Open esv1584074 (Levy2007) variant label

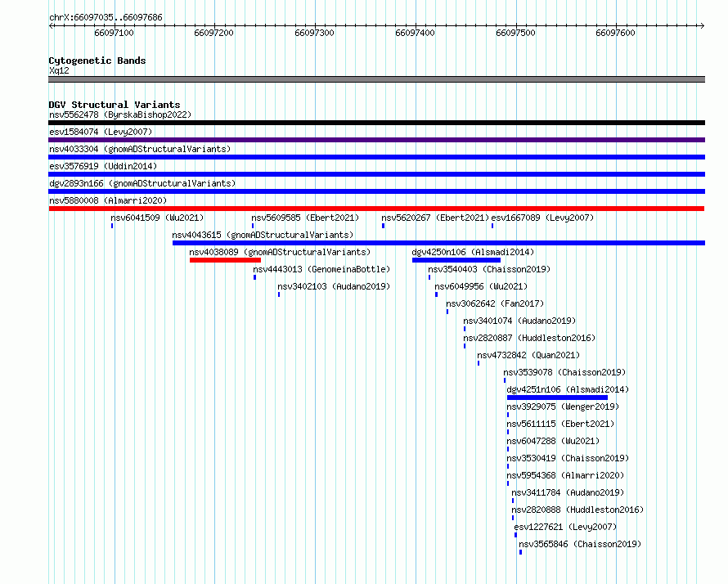101,132
